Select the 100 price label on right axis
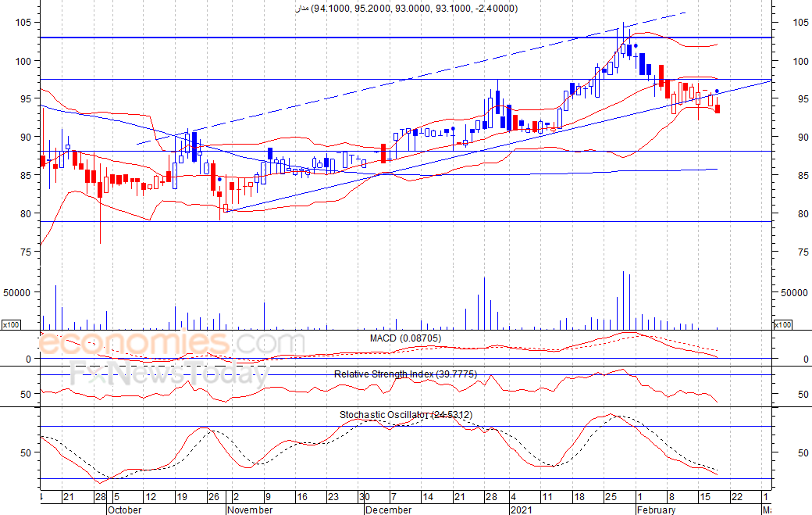This screenshot has width=812, height=515. click(800, 61)
